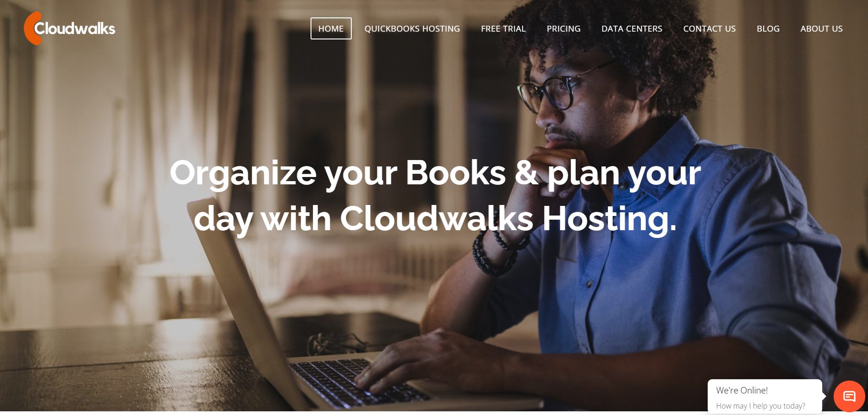
Task: Click "How may I help you today?" text
Action: click(x=760, y=406)
